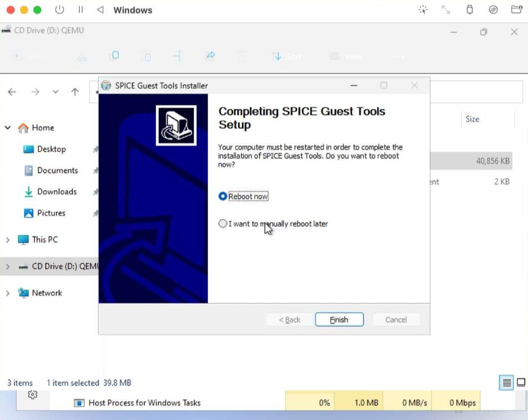Open the USB devices icon
528x420 pixels.
[x=469, y=10]
